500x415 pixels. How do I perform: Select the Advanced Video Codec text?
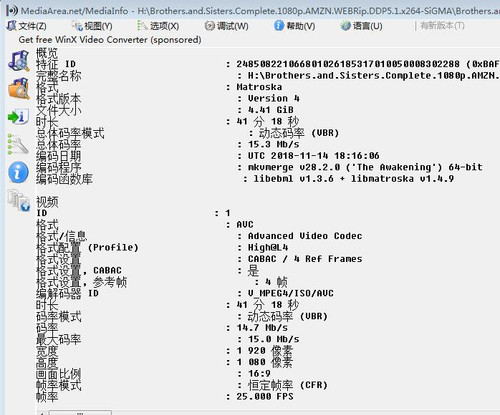click(305, 236)
